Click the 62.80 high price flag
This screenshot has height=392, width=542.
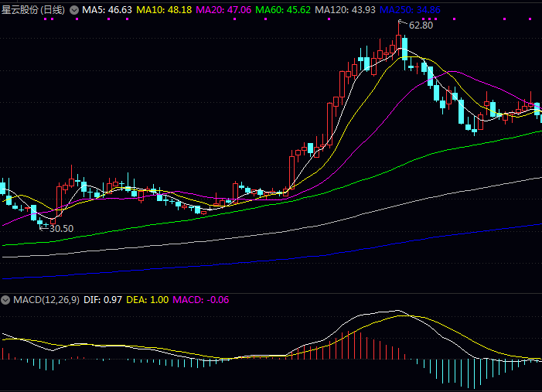(420, 25)
